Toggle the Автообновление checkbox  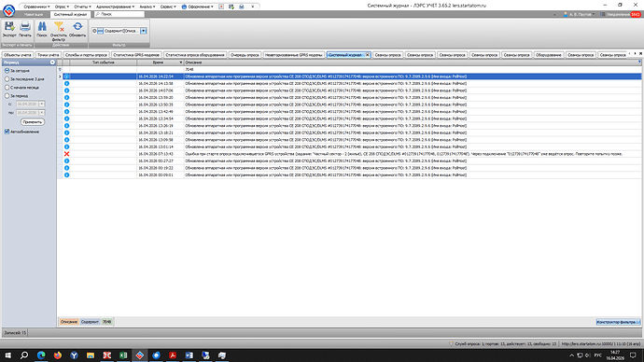point(7,132)
